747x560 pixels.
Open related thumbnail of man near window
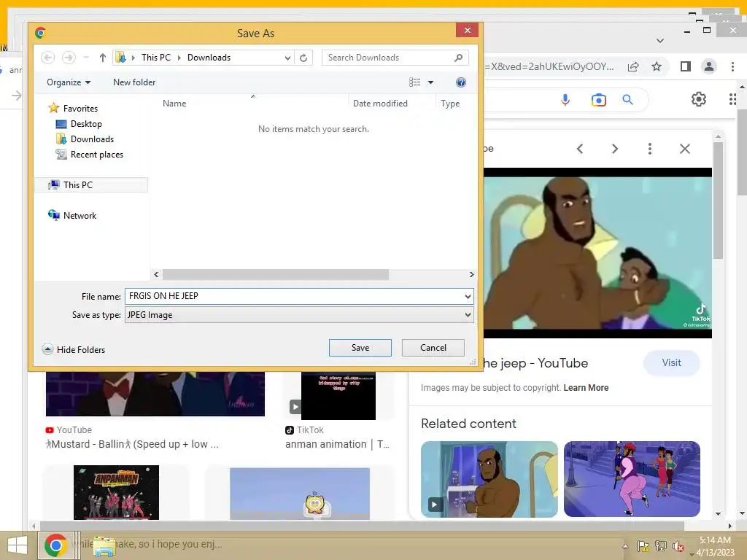(489, 479)
